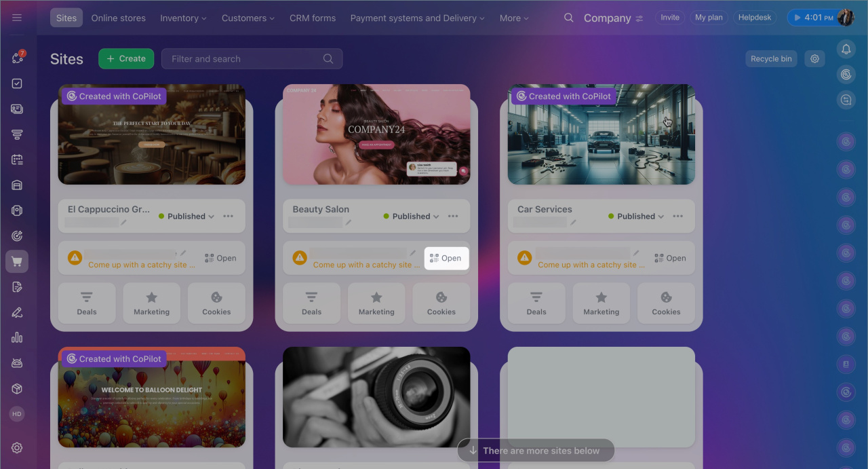This screenshot has height=469, width=868.
Task: Open the shopping cart sidebar icon
Action: click(17, 261)
